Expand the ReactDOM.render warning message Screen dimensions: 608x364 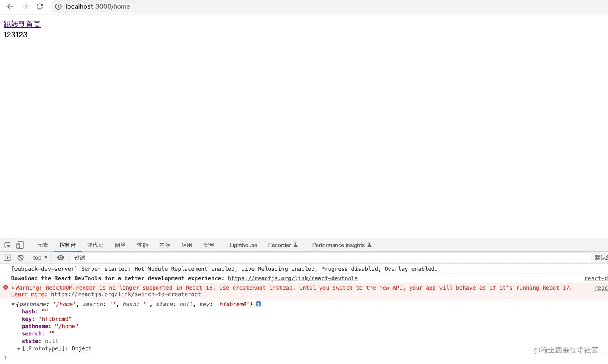pos(13,288)
